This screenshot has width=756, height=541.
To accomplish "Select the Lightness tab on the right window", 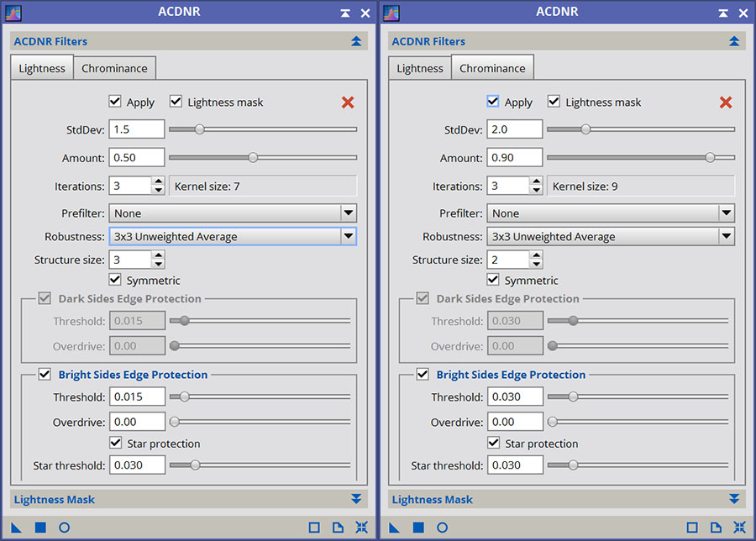I will [x=419, y=67].
